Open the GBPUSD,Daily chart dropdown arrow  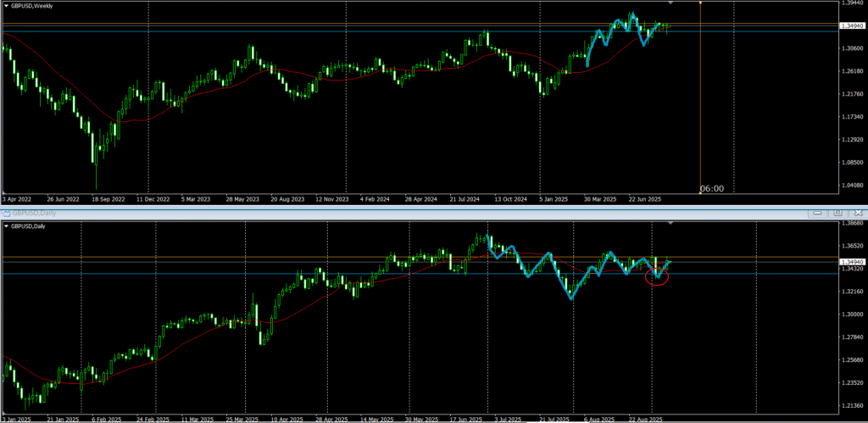pyautogui.click(x=6, y=225)
